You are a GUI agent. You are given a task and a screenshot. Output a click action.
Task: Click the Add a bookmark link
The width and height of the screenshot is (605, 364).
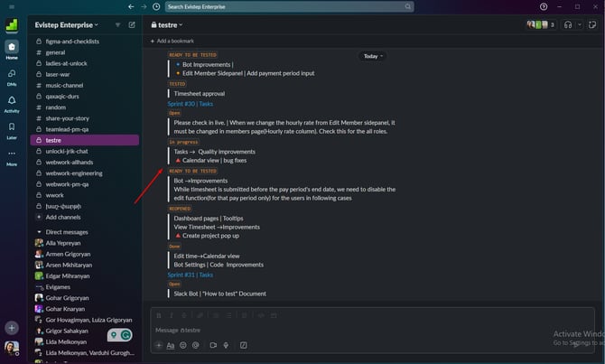[175, 41]
